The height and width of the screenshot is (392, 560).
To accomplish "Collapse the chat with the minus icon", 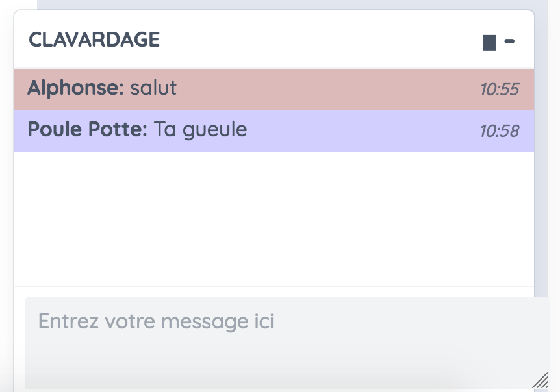I will [x=509, y=40].
